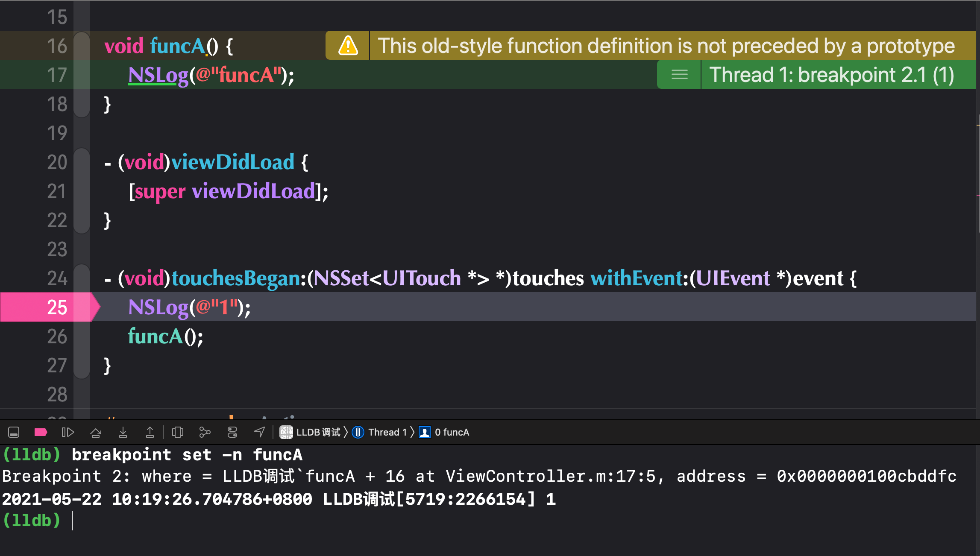The width and height of the screenshot is (980, 556).
Task: Collapse the funcA code folding ribbon
Action: point(82,75)
